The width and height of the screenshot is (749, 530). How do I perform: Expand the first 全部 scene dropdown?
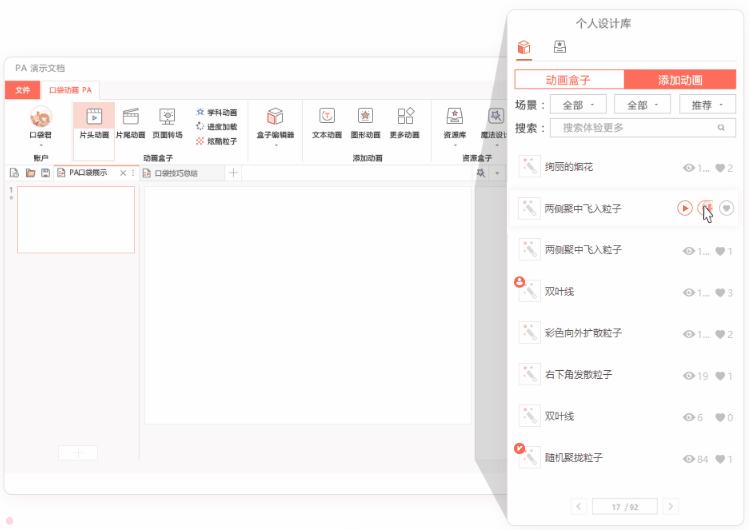point(578,105)
